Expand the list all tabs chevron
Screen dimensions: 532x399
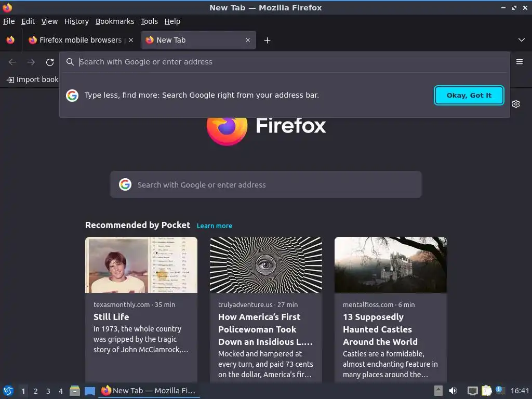tap(522, 40)
